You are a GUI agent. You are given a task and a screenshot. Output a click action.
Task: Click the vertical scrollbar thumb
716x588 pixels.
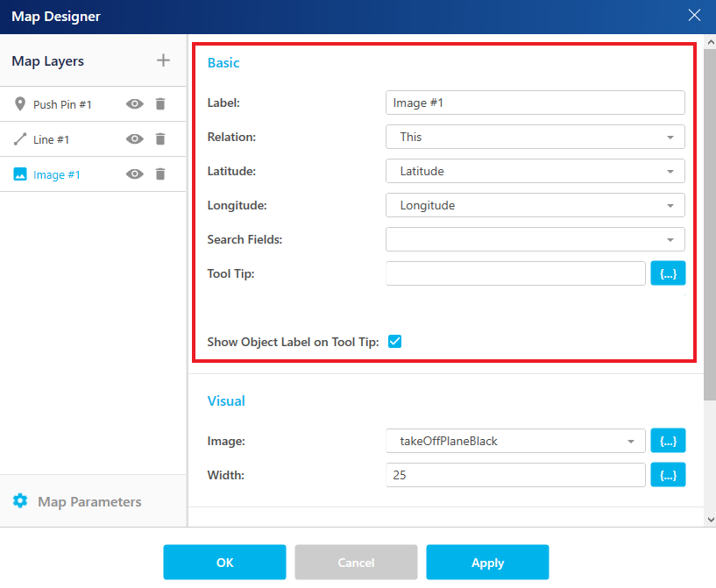click(x=710, y=224)
